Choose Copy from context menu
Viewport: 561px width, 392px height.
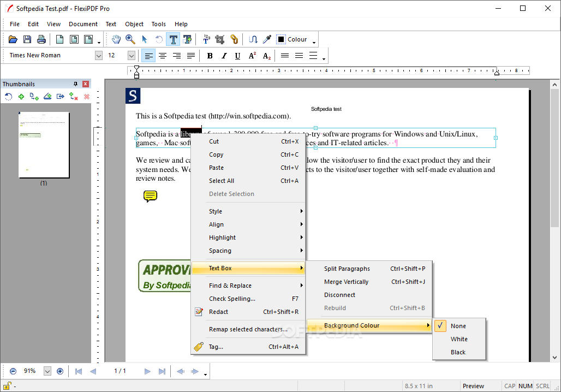pyautogui.click(x=248, y=155)
